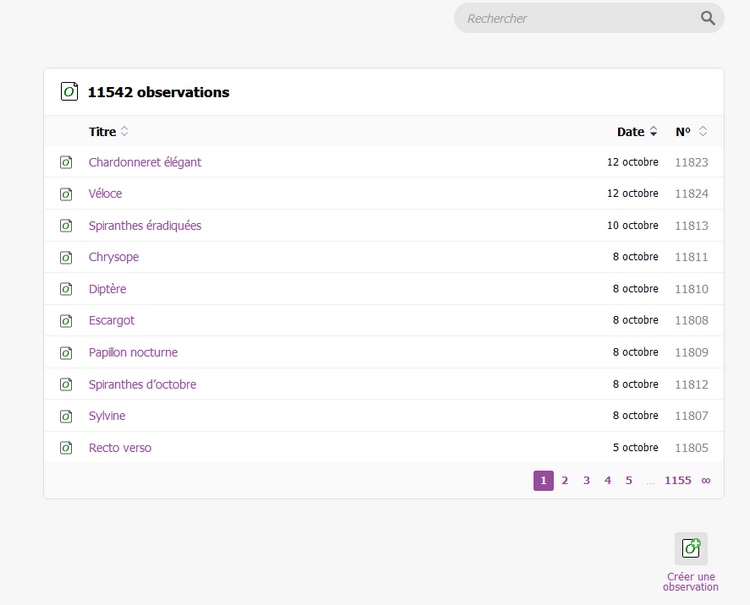Click the icon beside Chardonneret élégant
This screenshot has width=750, height=605.
66,162
